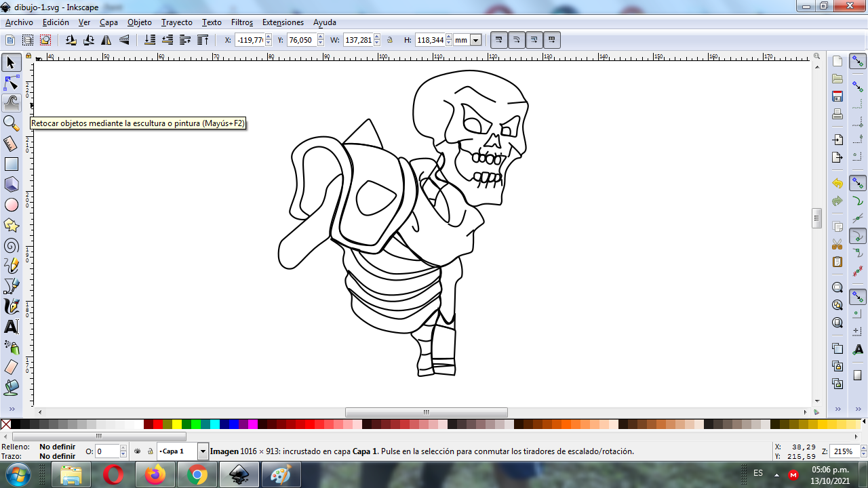
Task: Open the units mm dropdown
Action: coord(475,40)
